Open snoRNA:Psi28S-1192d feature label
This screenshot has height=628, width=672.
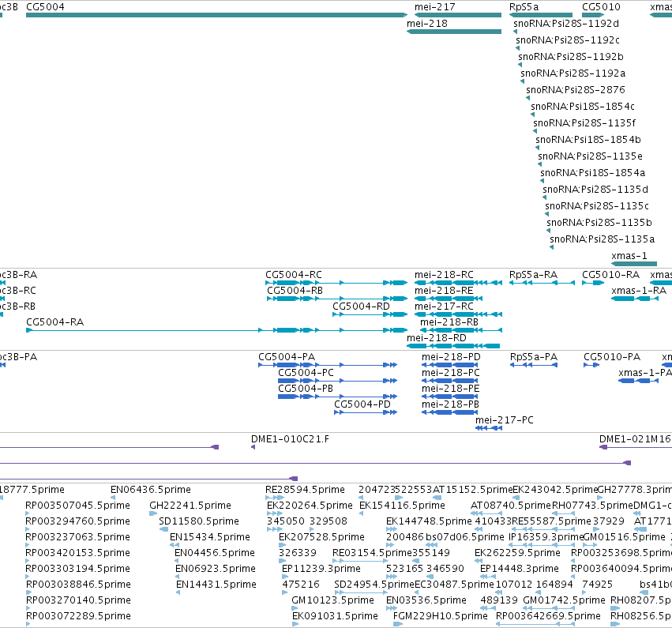[x=566, y=24]
